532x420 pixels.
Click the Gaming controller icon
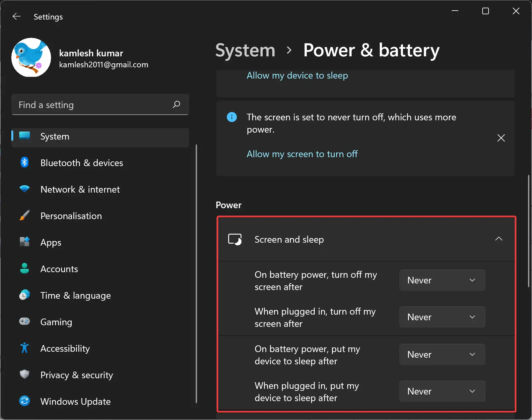(x=25, y=322)
